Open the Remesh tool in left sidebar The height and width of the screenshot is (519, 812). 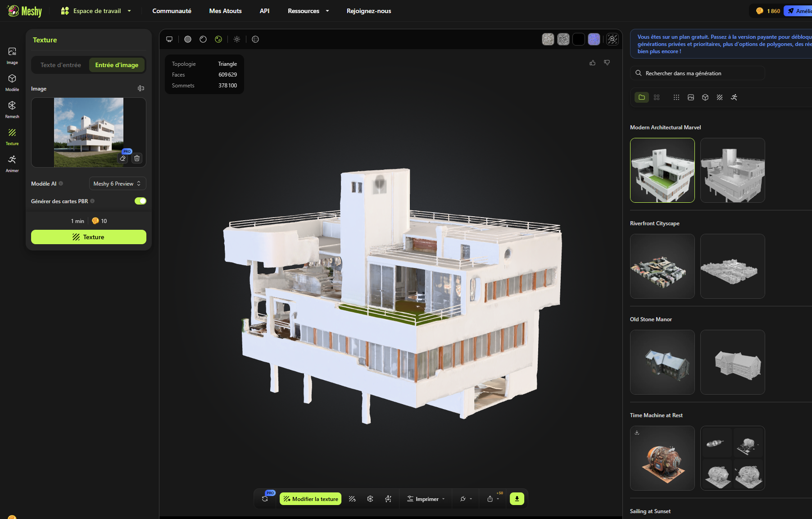pyautogui.click(x=12, y=109)
